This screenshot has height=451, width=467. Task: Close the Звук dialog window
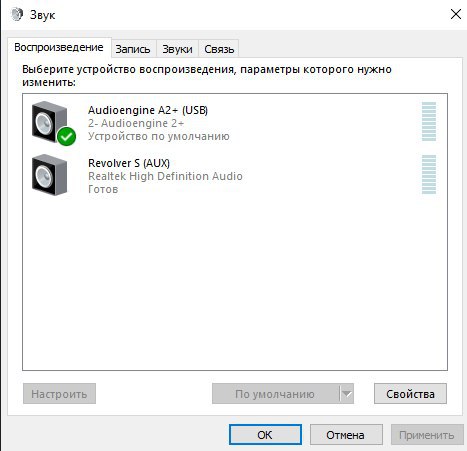(x=456, y=14)
